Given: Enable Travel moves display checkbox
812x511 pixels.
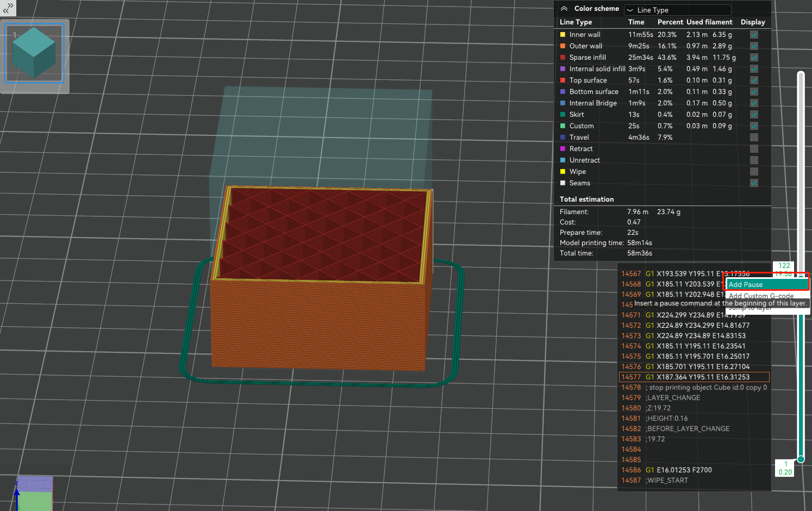Looking at the screenshot, I should [754, 138].
